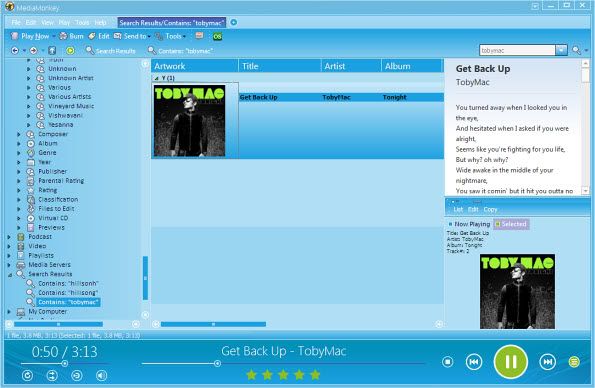Image resolution: width=595 pixels, height=388 pixels.
Task: Click the magnifier search icon near the search box
Action: (x=576, y=50)
